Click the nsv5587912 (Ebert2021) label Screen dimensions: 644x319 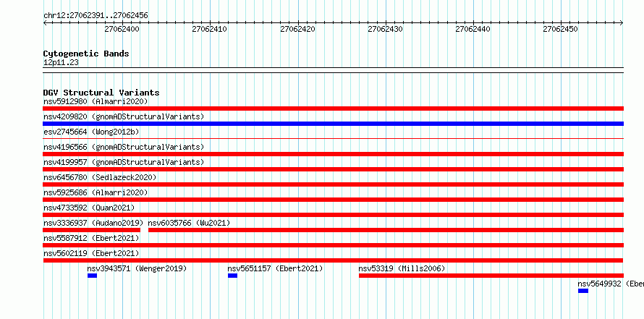pos(91,238)
